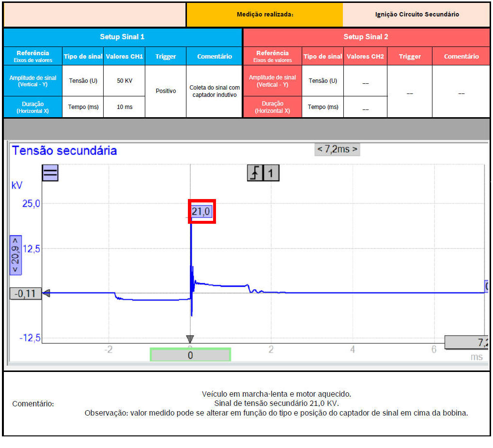Click the 10 ms duration value cell
493x448 pixels.
click(124, 107)
